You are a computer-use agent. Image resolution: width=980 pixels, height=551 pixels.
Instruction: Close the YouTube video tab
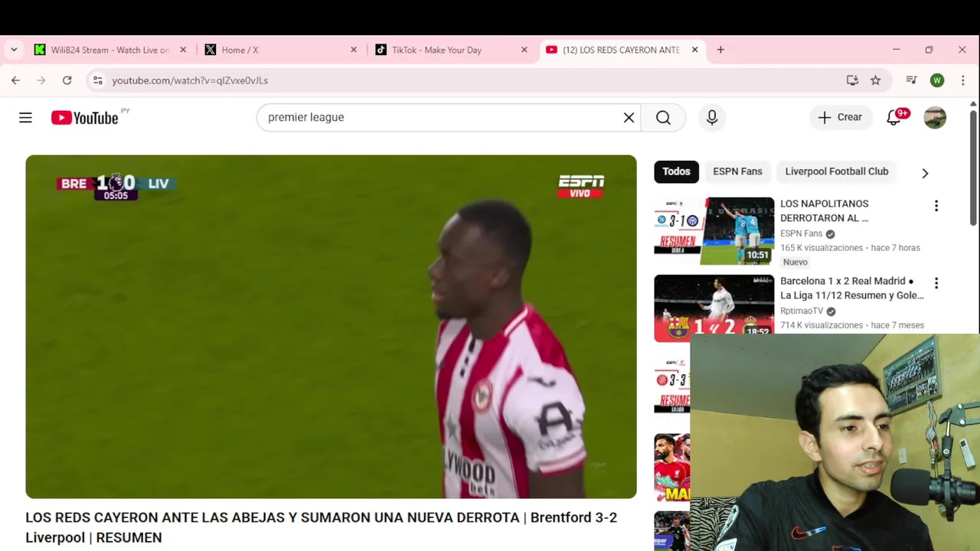click(695, 50)
